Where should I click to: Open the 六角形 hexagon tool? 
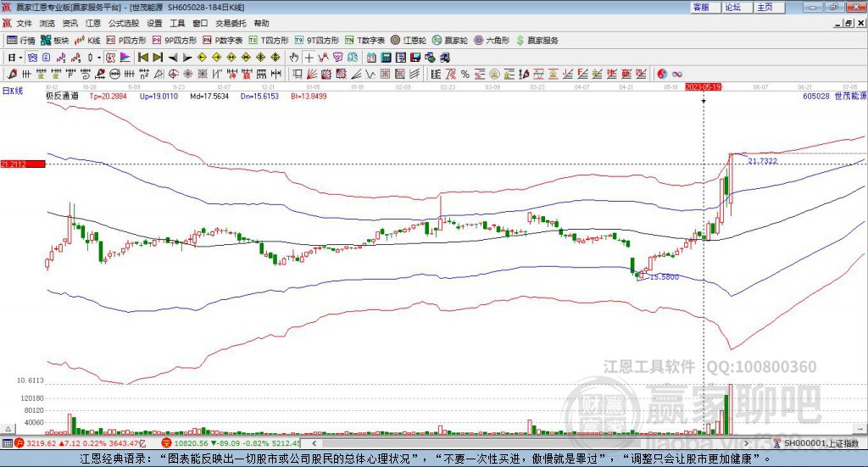click(492, 41)
